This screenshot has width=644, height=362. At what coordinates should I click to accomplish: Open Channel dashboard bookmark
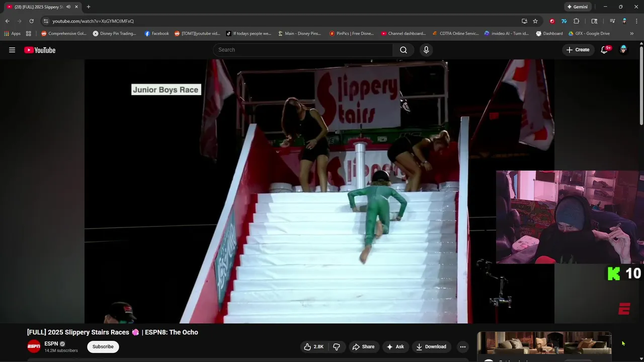[404, 34]
